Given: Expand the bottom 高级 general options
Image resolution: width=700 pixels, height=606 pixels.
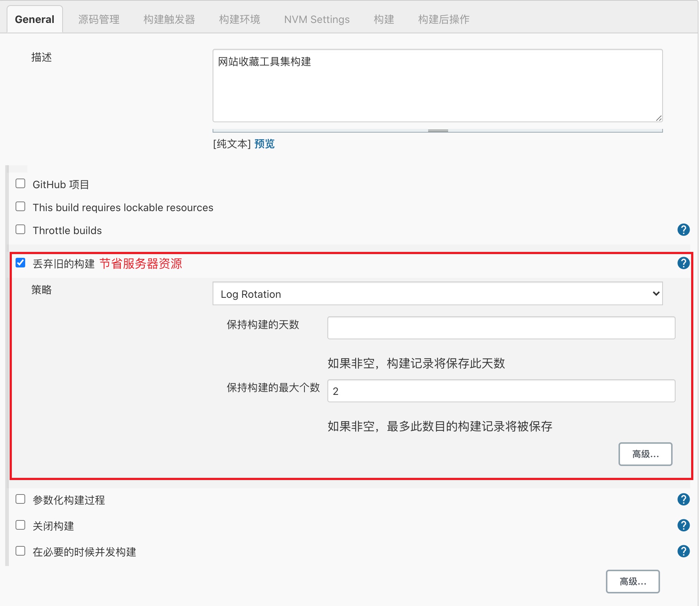Looking at the screenshot, I should pyautogui.click(x=633, y=582).
